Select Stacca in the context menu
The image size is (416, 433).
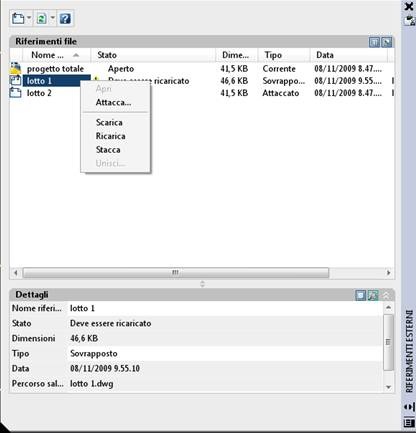tap(108, 150)
